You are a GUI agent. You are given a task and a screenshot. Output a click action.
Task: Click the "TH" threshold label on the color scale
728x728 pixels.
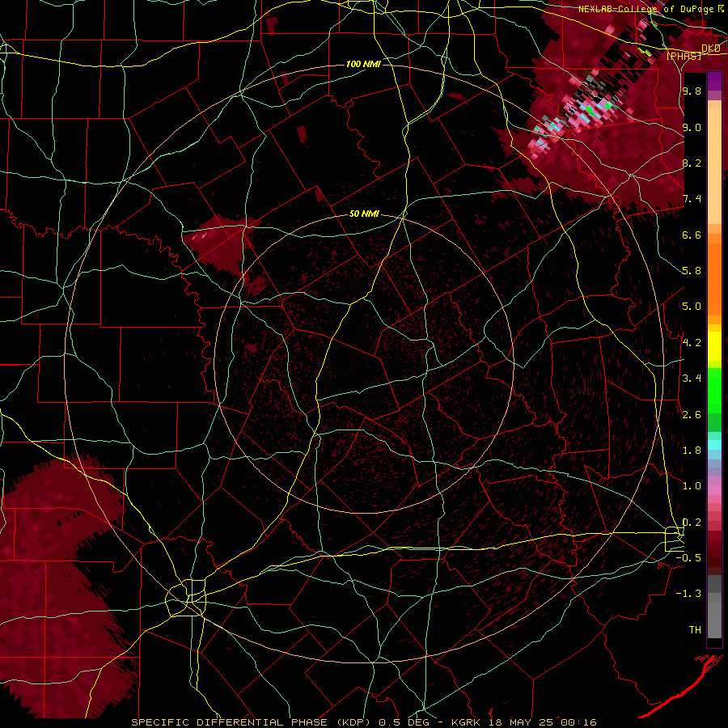[x=695, y=630]
